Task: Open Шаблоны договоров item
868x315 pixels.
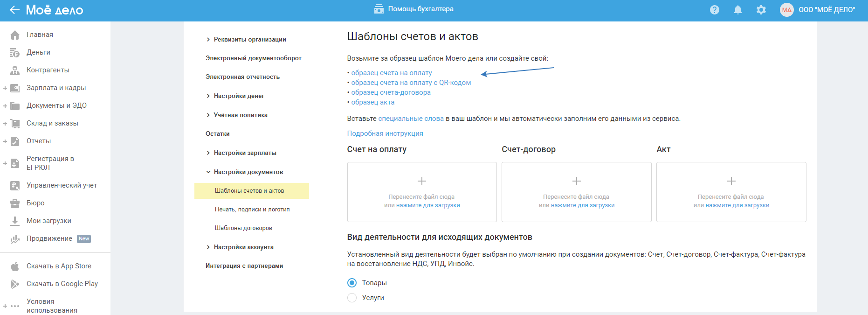Action: coord(243,228)
